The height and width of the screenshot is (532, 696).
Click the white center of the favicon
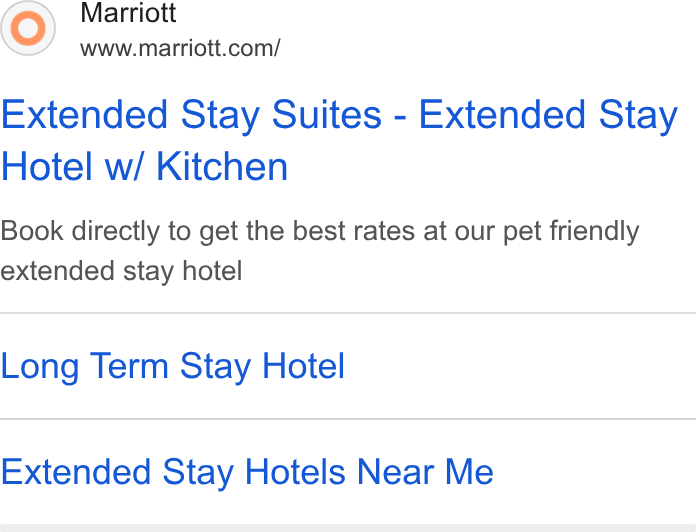tap(28, 28)
